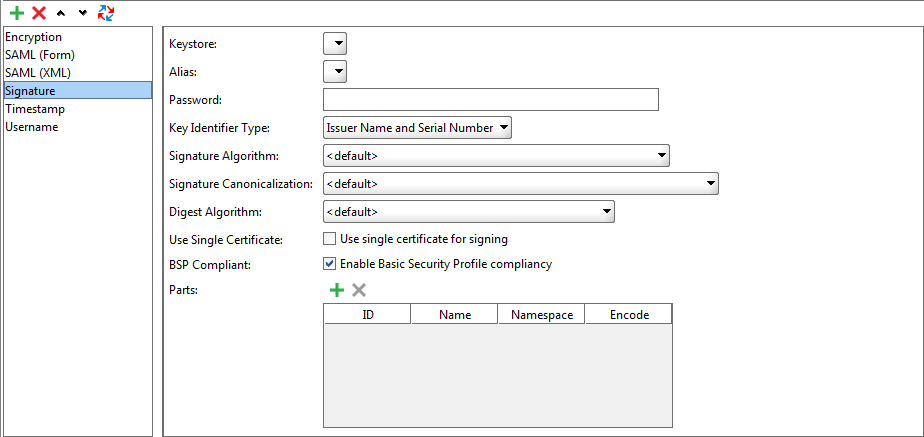924x437 pixels.
Task: Expand the Key Identifier Type dropdown
Action: click(418, 127)
